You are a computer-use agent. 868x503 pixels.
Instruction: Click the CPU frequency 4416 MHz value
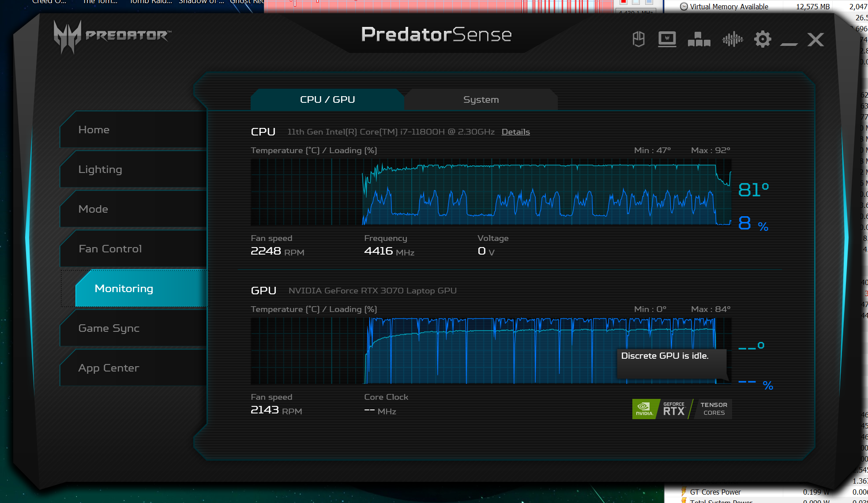[x=389, y=251]
